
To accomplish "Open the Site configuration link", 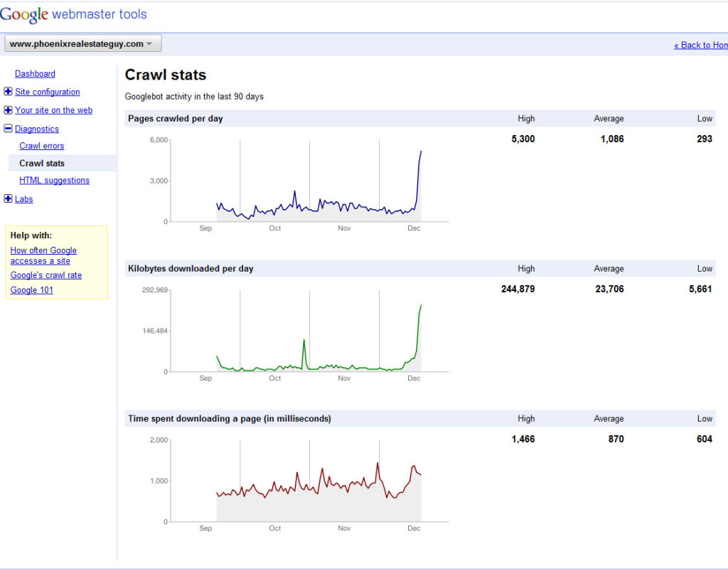I will (x=48, y=92).
